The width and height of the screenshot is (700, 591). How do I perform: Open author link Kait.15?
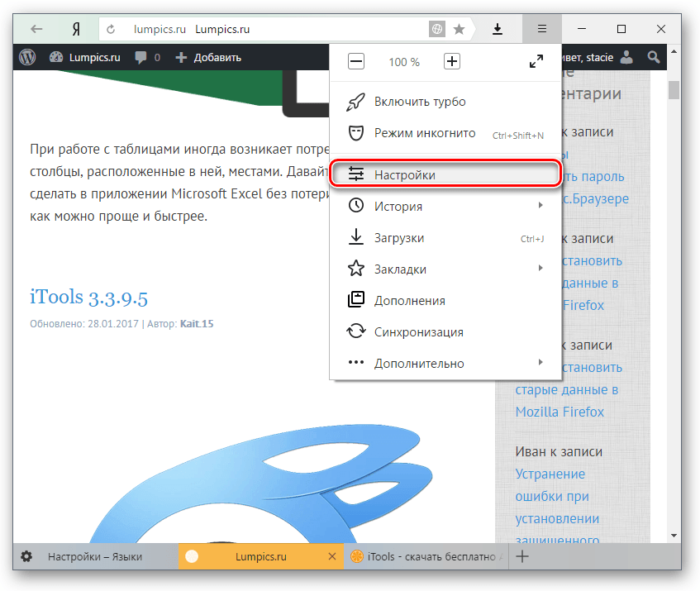[197, 324]
